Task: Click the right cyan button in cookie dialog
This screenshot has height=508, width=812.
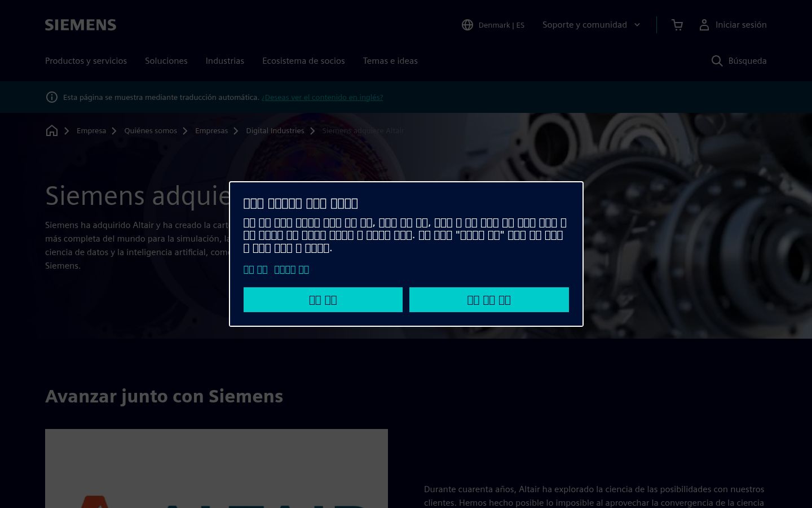Action: [489, 300]
